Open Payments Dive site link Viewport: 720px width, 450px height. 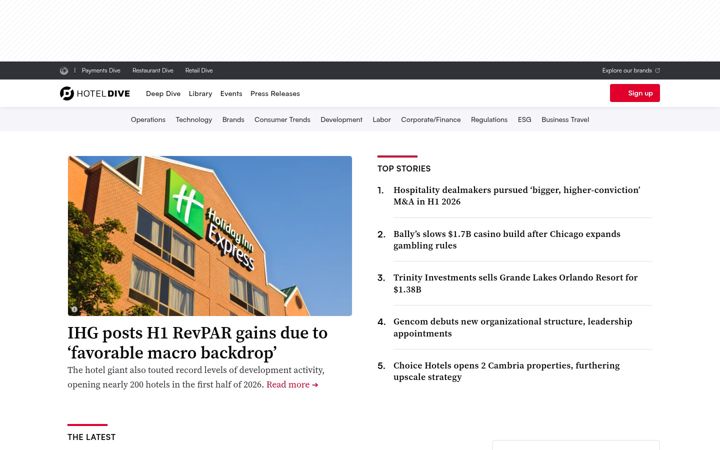tap(101, 71)
